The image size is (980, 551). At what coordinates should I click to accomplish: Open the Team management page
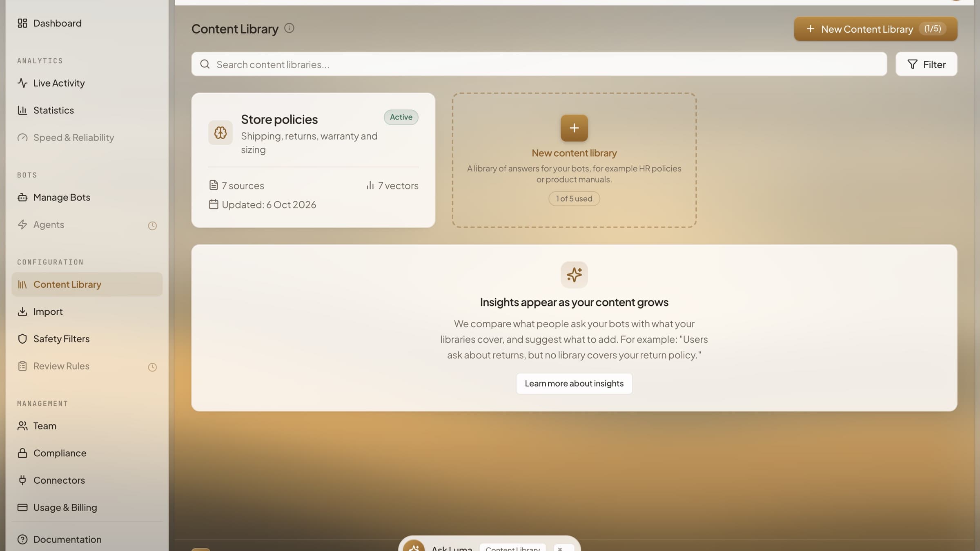click(87, 426)
